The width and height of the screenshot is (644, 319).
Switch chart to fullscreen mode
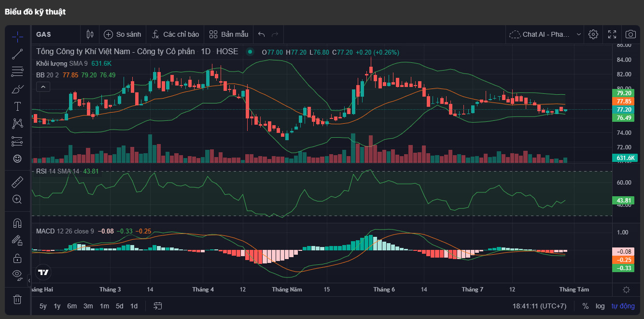(612, 34)
